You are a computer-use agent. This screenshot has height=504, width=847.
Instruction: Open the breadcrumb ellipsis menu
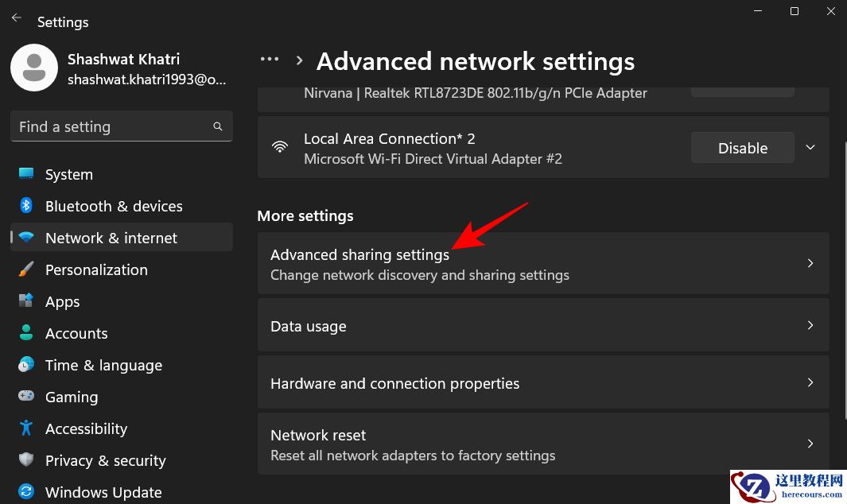(269, 59)
